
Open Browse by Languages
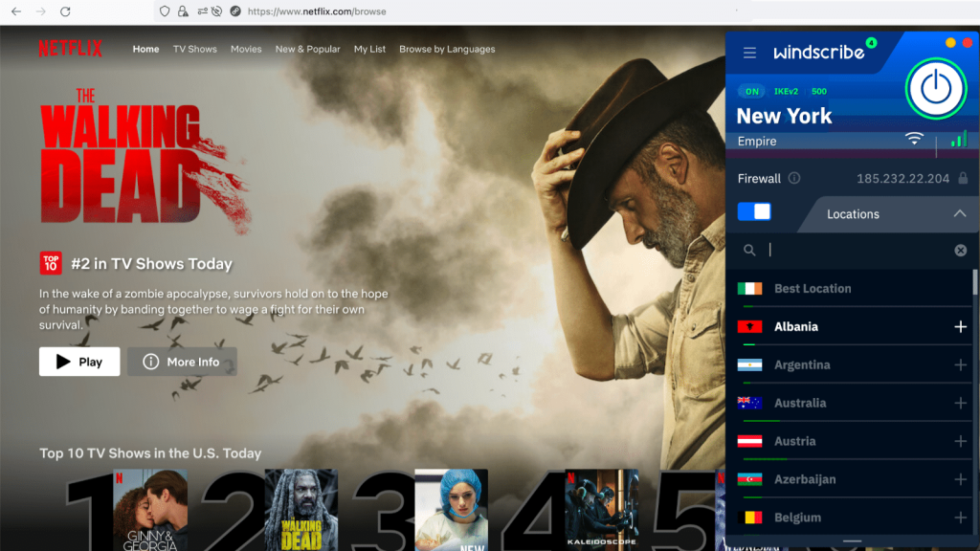[x=447, y=49]
